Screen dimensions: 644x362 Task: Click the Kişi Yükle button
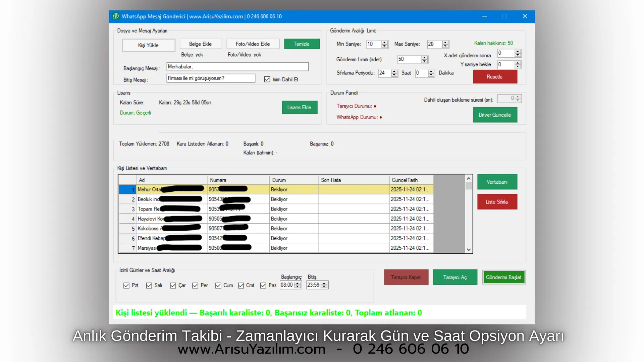click(148, 45)
